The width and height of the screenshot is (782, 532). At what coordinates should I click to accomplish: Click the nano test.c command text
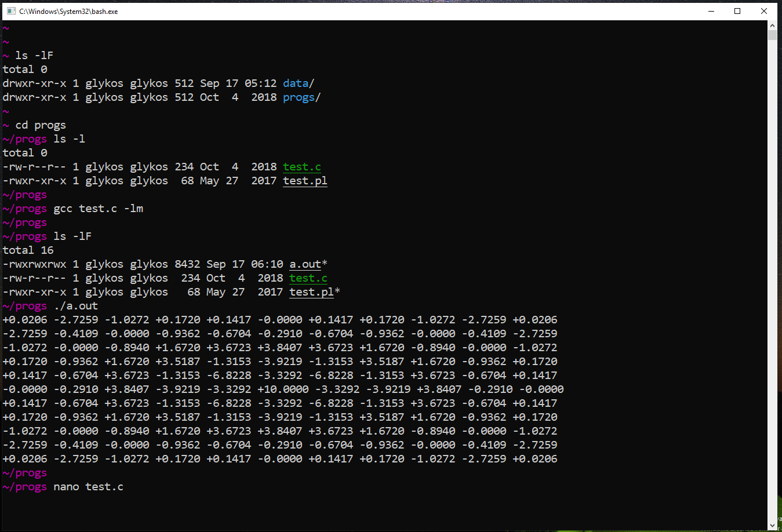click(x=88, y=487)
